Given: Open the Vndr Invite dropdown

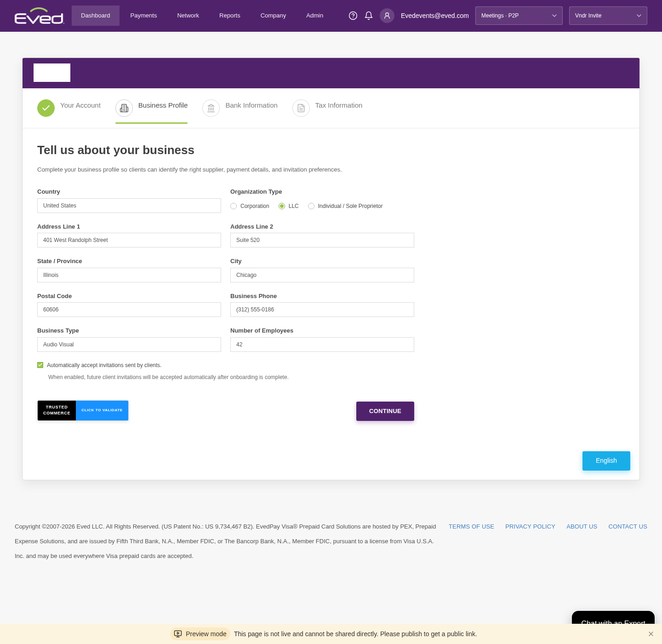Looking at the screenshot, I should [608, 16].
